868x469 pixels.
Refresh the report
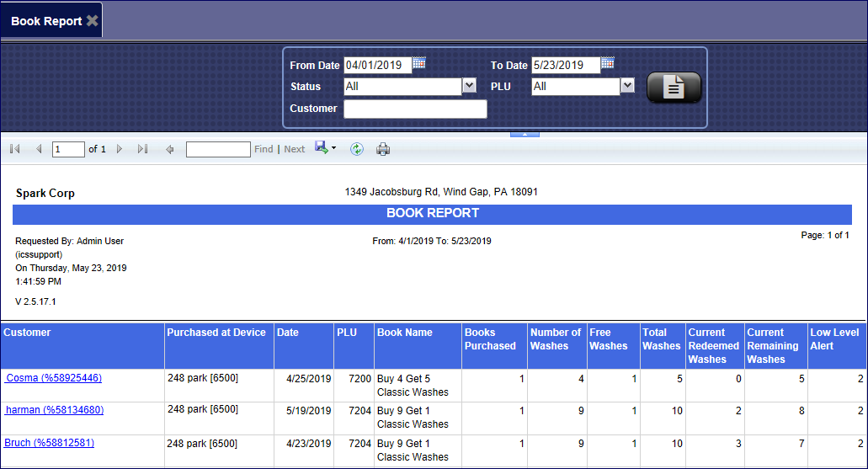tap(357, 149)
